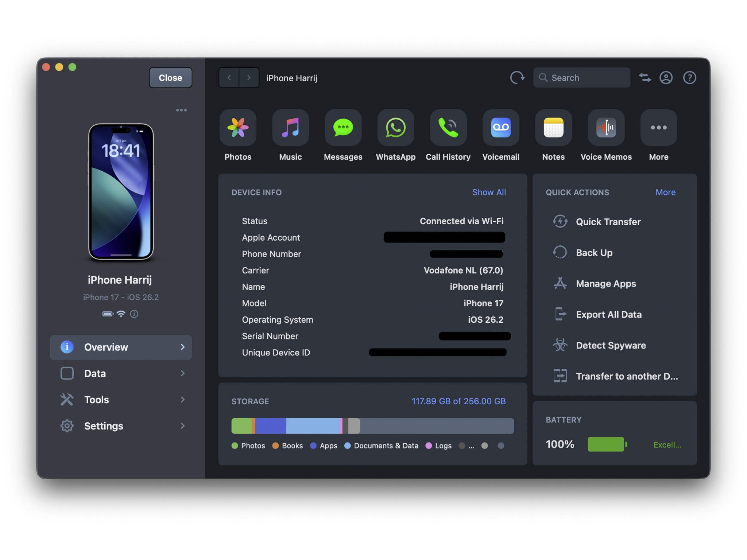The height and width of the screenshot is (560, 747).
Task: Expand the Overview chevron
Action: [x=182, y=347]
